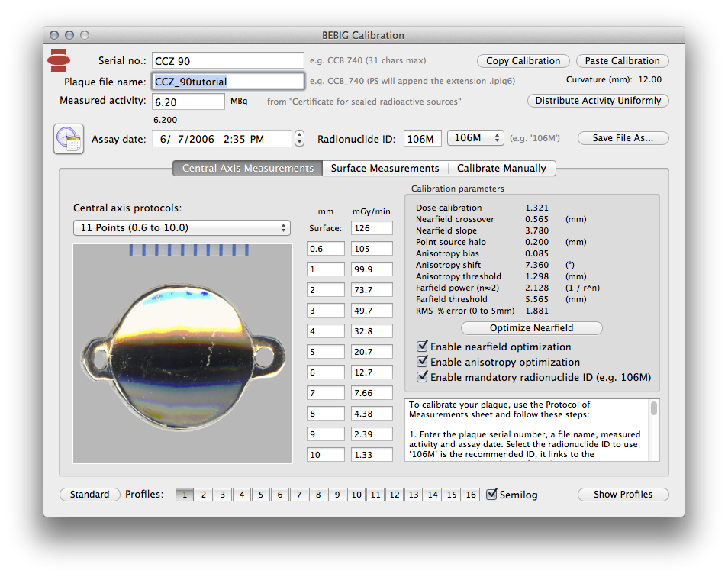This screenshot has height=577, width=728.
Task: Click the Serial no. input field
Action: tap(228, 61)
